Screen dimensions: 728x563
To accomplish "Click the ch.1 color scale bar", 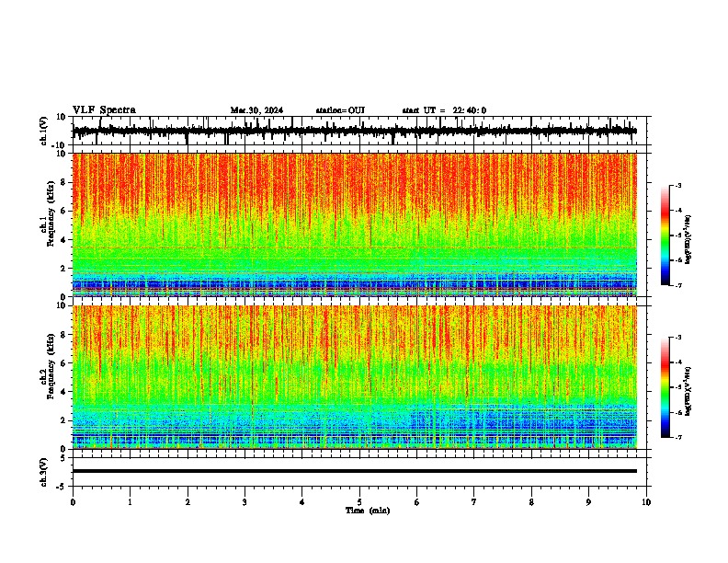I will coord(665,236).
